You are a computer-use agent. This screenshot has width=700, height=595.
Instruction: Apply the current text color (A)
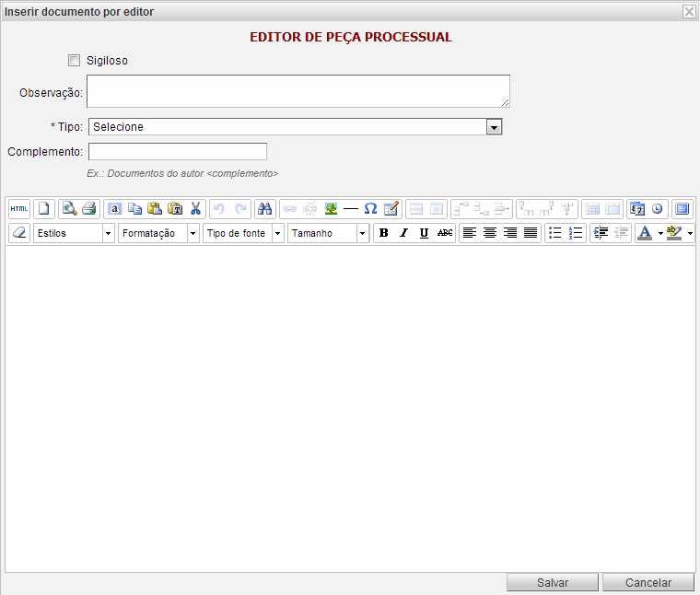pos(645,232)
